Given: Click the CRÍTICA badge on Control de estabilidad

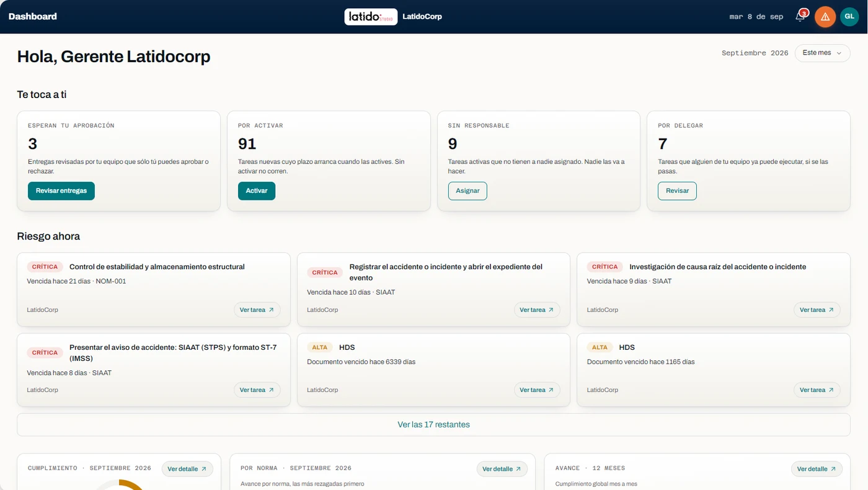Looking at the screenshot, I should pos(45,267).
